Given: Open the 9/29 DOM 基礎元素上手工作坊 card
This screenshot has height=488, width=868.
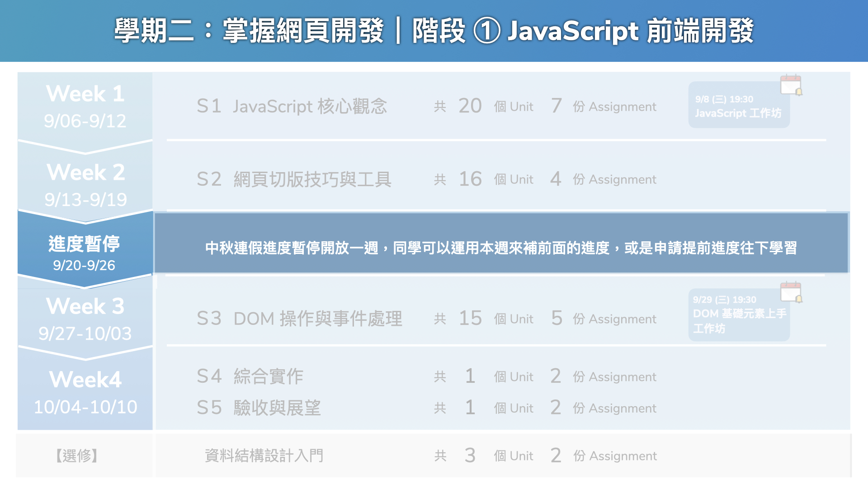Looking at the screenshot, I should (738, 315).
